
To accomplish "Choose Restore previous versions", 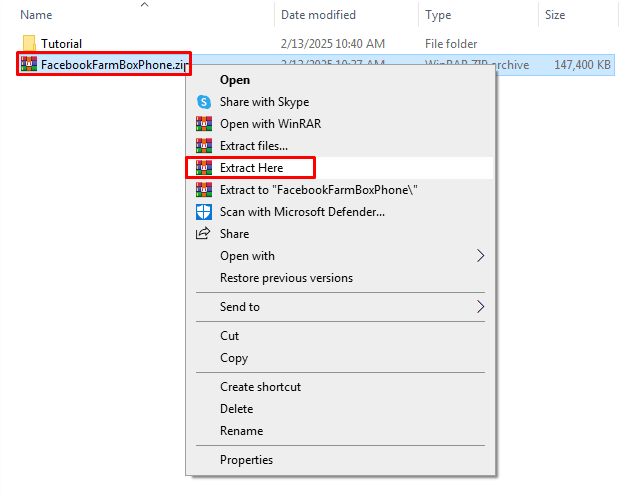I will pyautogui.click(x=286, y=278).
